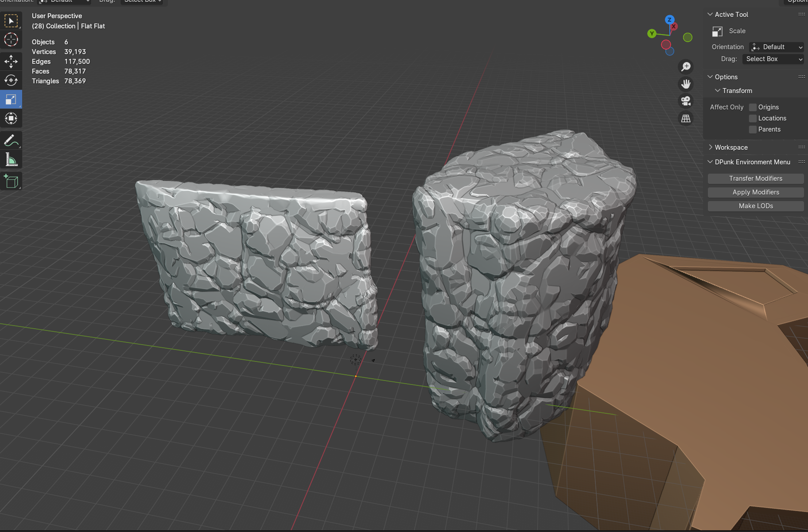Click the green Y axis gizmo
The width and height of the screenshot is (808, 532).
point(652,34)
